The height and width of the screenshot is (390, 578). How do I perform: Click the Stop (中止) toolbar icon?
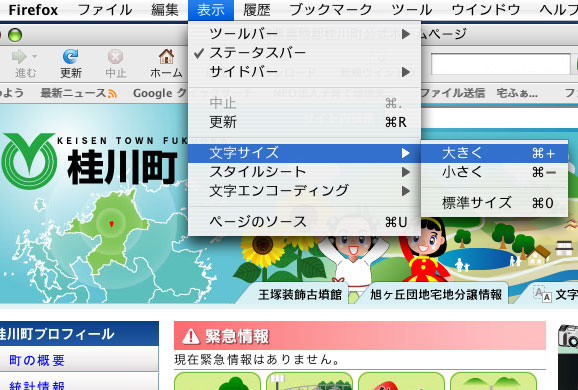click(115, 56)
